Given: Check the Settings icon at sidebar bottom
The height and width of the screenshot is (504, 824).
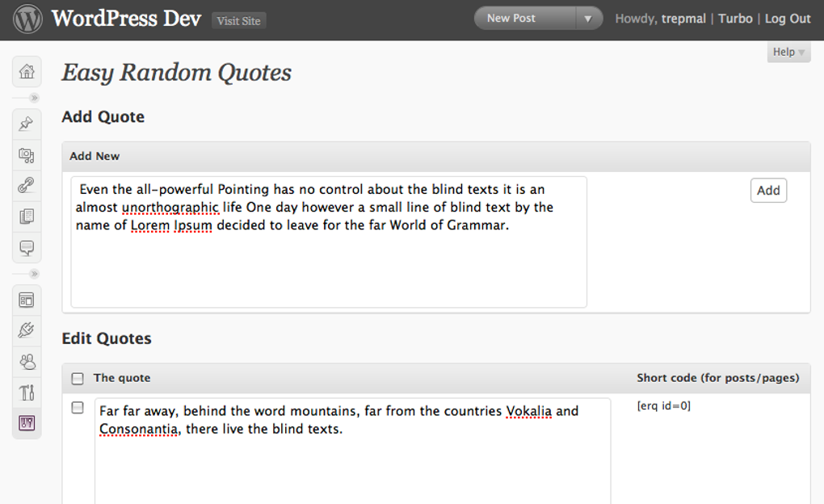Looking at the screenshot, I should 27,422.
